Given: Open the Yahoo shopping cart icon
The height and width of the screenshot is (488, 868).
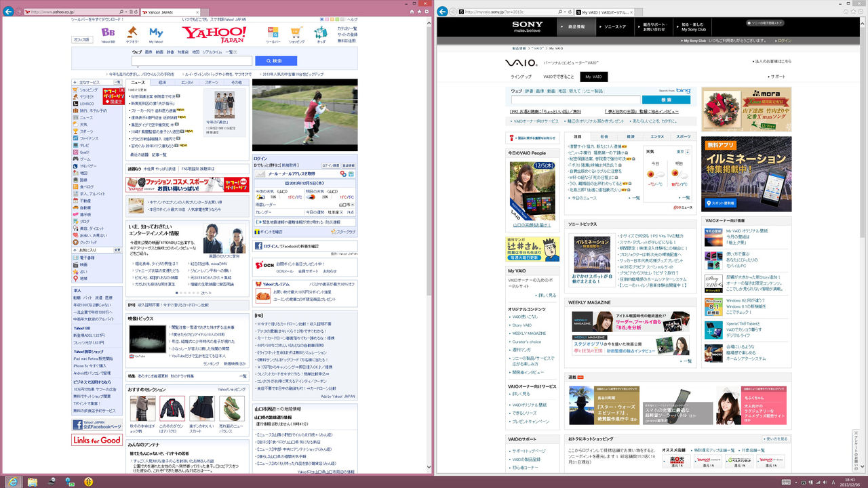Looking at the screenshot, I should pos(296,33).
